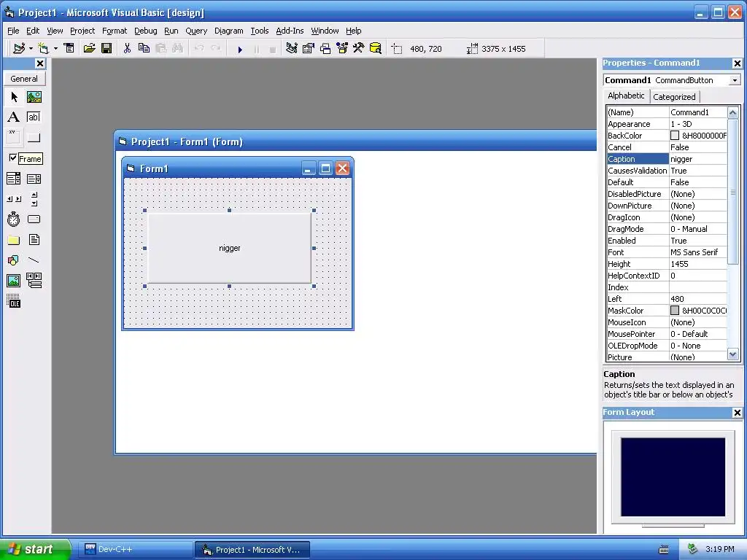Open the Command1 object dropdown in Properties

735,80
